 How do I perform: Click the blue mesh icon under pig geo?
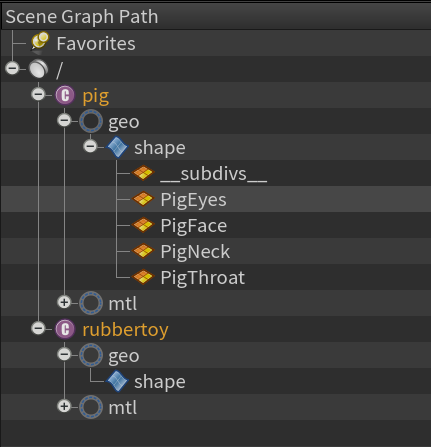[x=117, y=147]
